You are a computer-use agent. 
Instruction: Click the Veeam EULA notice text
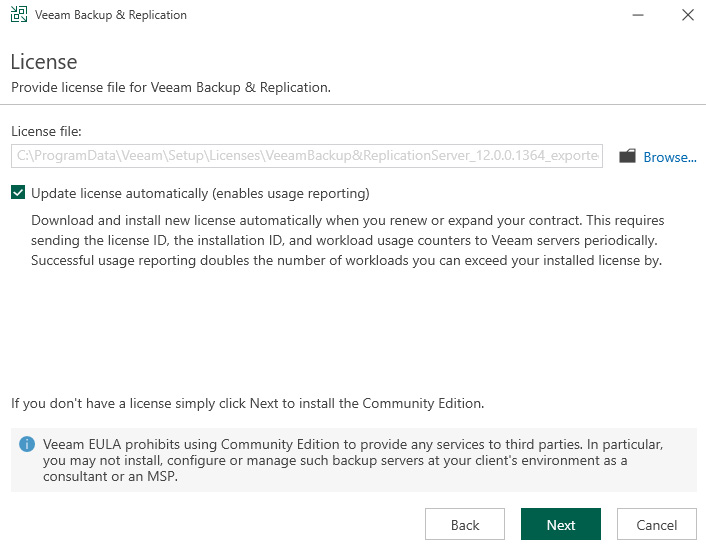point(353,460)
